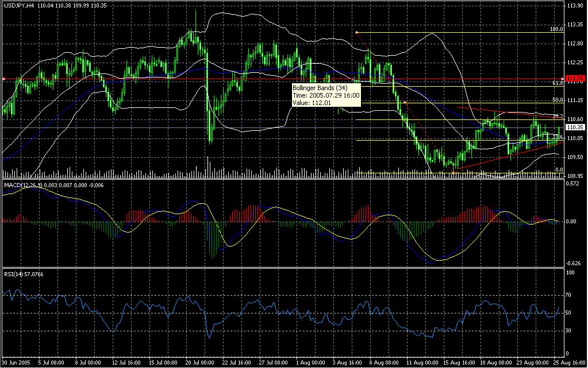Select the Fibonacci bottom anchor point at 0.0 level
Viewport: 588px width, 368px height.
454,173
